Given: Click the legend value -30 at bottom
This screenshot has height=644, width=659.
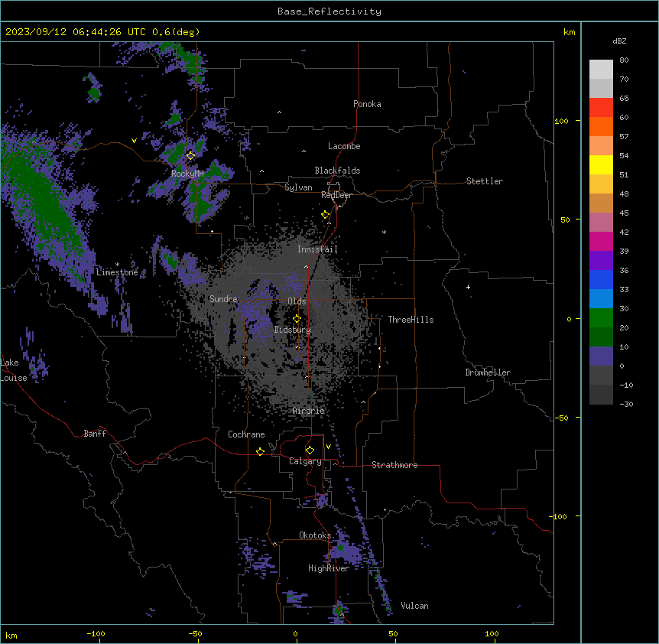Looking at the screenshot, I should tap(626, 405).
